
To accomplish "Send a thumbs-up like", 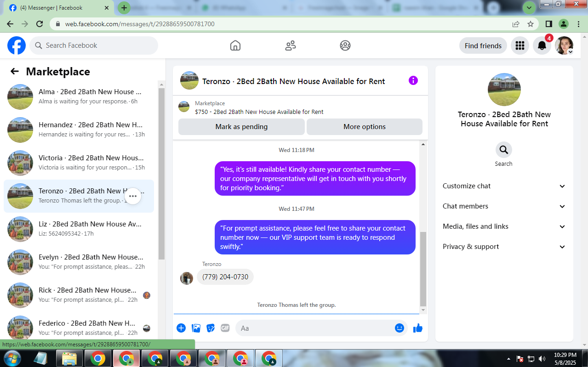I will coord(417,328).
